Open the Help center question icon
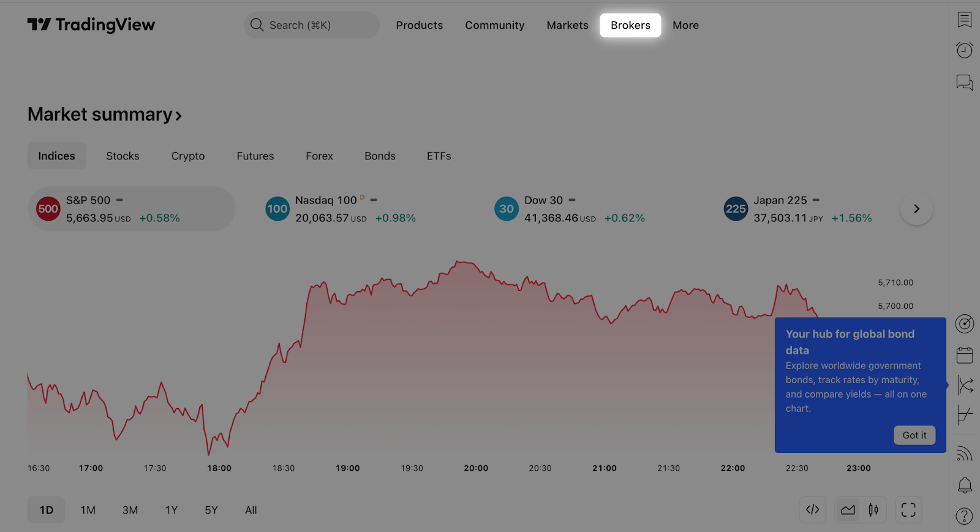Viewport: 980px width, 532px height. coord(965,517)
